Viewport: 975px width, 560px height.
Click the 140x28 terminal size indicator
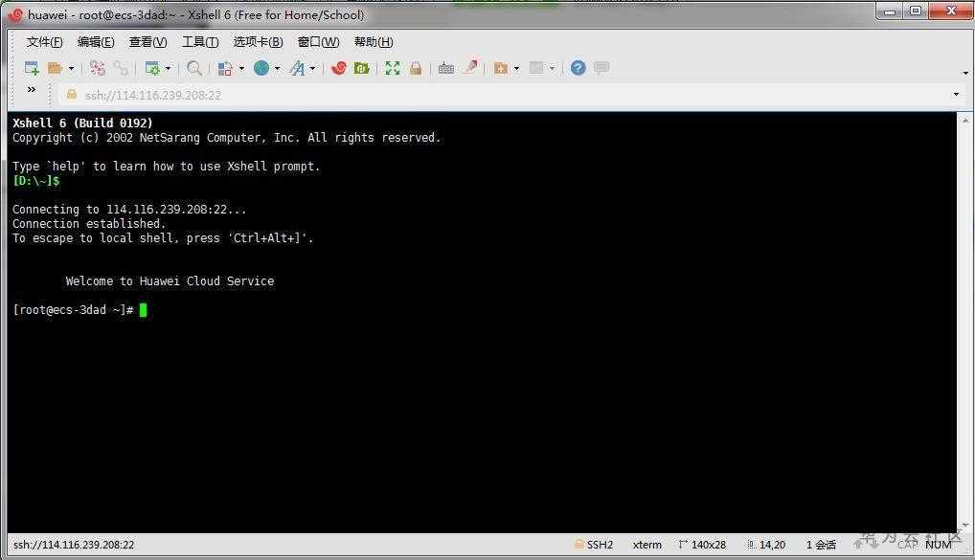[x=702, y=545]
